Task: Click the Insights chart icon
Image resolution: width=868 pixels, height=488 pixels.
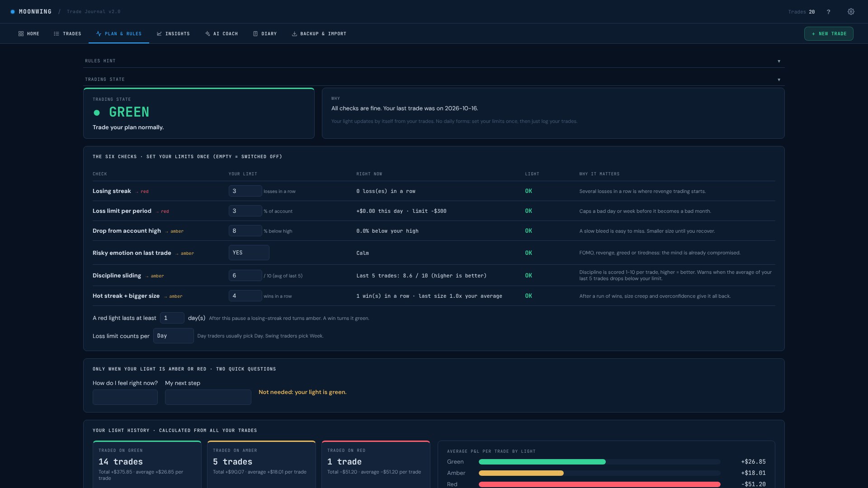Action: point(159,34)
